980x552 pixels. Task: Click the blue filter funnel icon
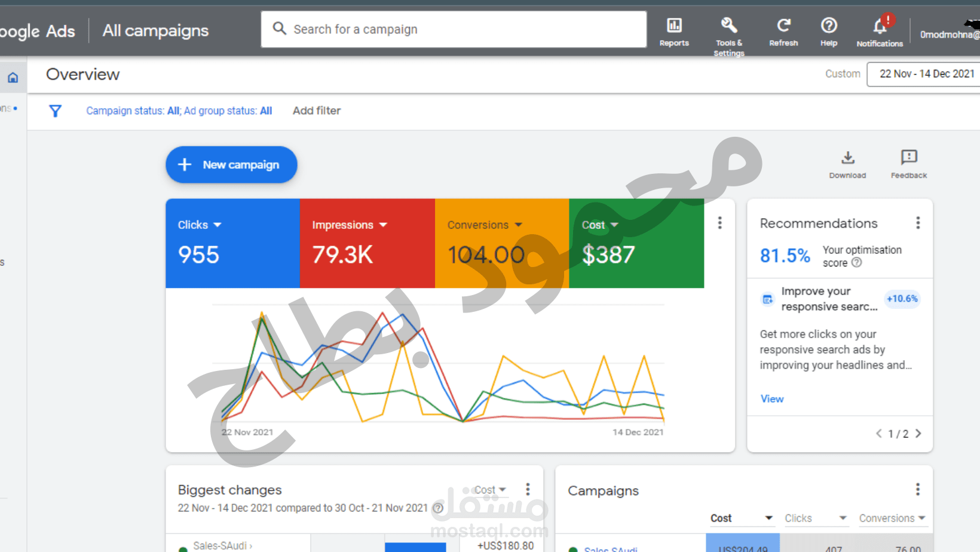(55, 111)
